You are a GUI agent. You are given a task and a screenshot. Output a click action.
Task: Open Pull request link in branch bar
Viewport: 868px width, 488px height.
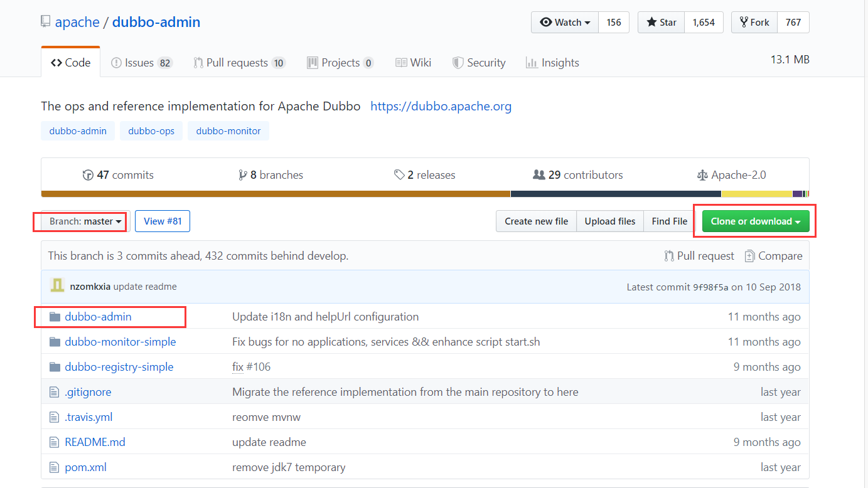[699, 256]
